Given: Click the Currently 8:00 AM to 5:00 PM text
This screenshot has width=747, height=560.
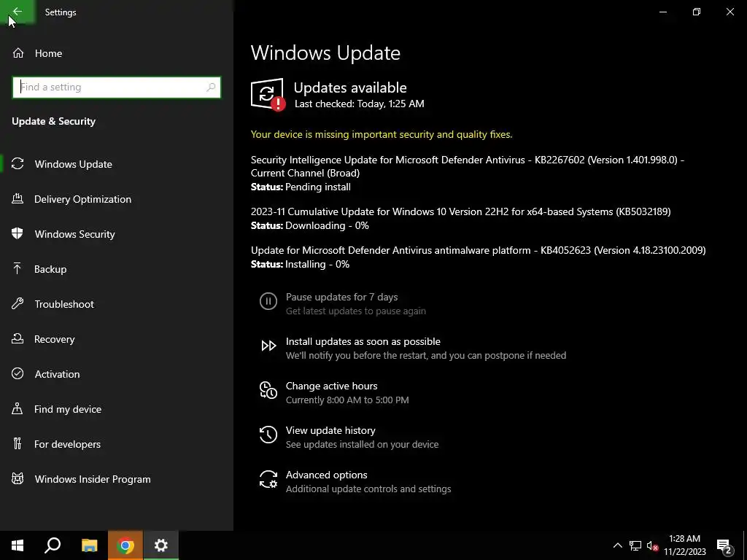Looking at the screenshot, I should (x=347, y=400).
